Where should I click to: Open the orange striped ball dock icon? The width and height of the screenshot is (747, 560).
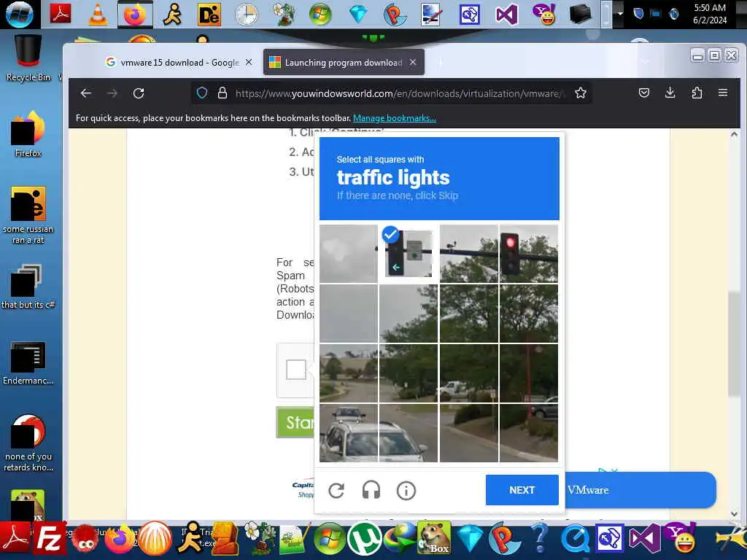pyautogui.click(x=155, y=539)
